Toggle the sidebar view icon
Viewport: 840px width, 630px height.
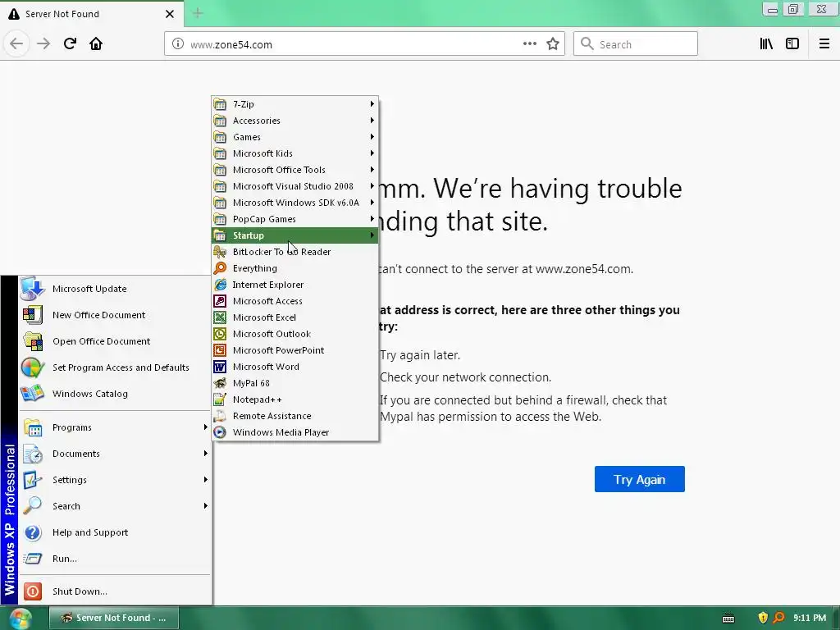click(792, 43)
